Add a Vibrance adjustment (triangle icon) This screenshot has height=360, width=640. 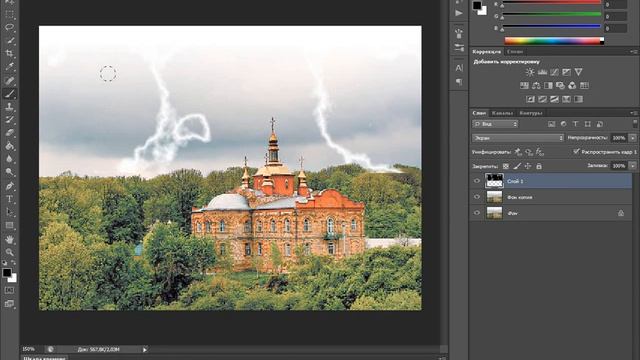pyautogui.click(x=578, y=72)
